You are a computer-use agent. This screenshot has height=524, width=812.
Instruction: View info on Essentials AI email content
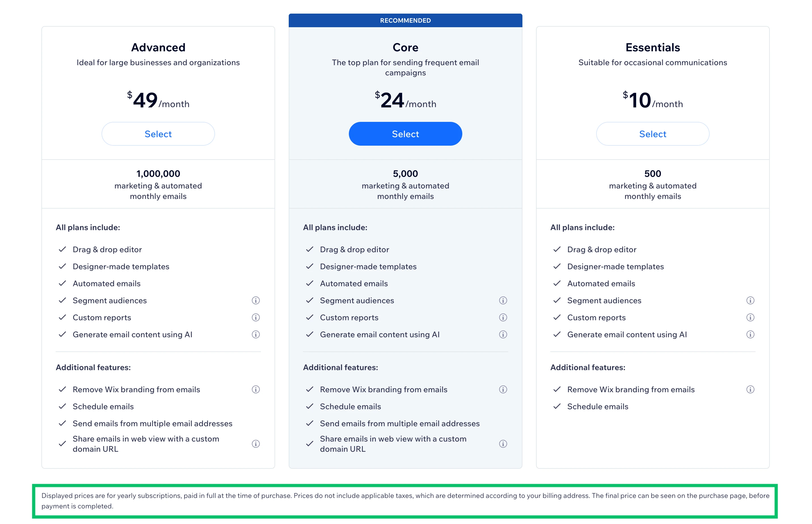750,334
